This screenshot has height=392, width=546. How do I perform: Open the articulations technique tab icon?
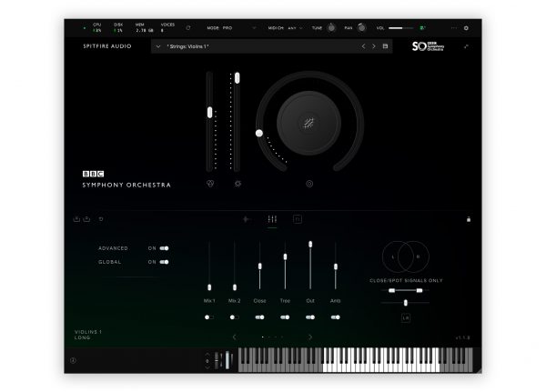click(247, 219)
